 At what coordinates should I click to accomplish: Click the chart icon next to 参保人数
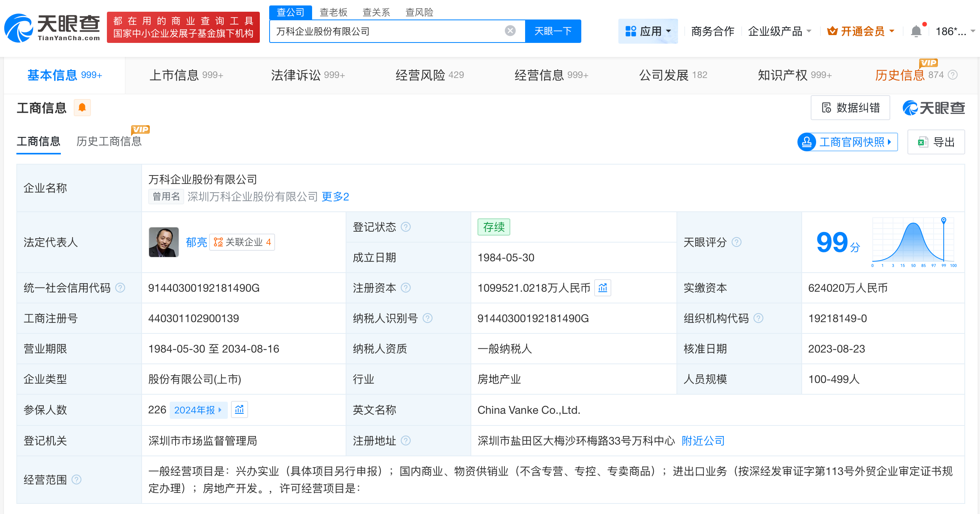pos(240,410)
